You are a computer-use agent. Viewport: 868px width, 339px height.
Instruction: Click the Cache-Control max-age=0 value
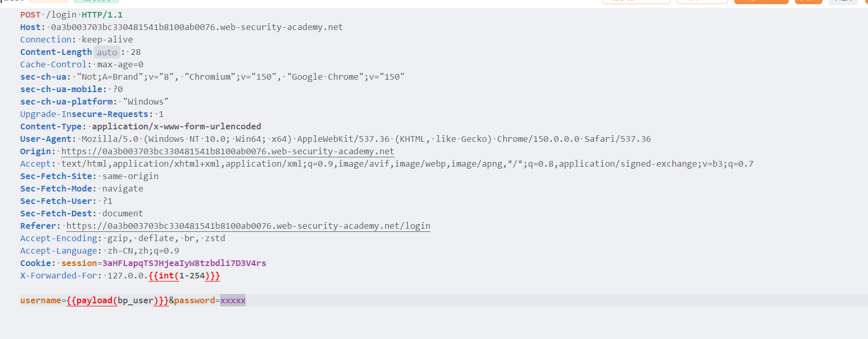[x=120, y=65]
